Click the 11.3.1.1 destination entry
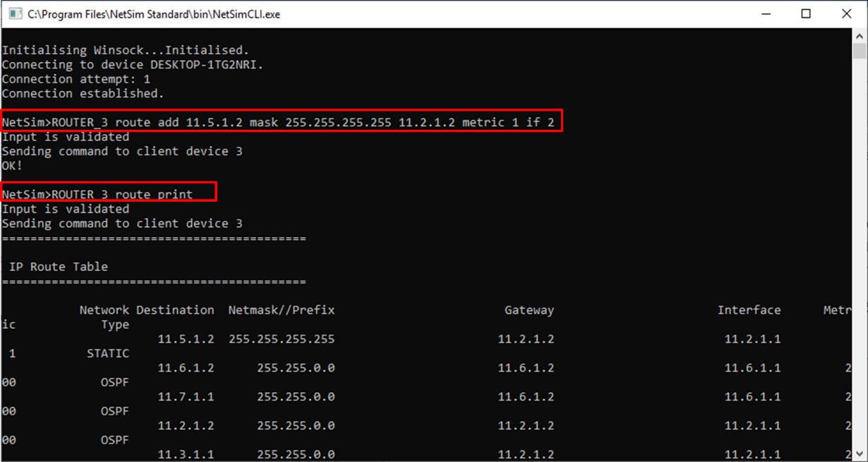868x462 pixels. (x=186, y=455)
